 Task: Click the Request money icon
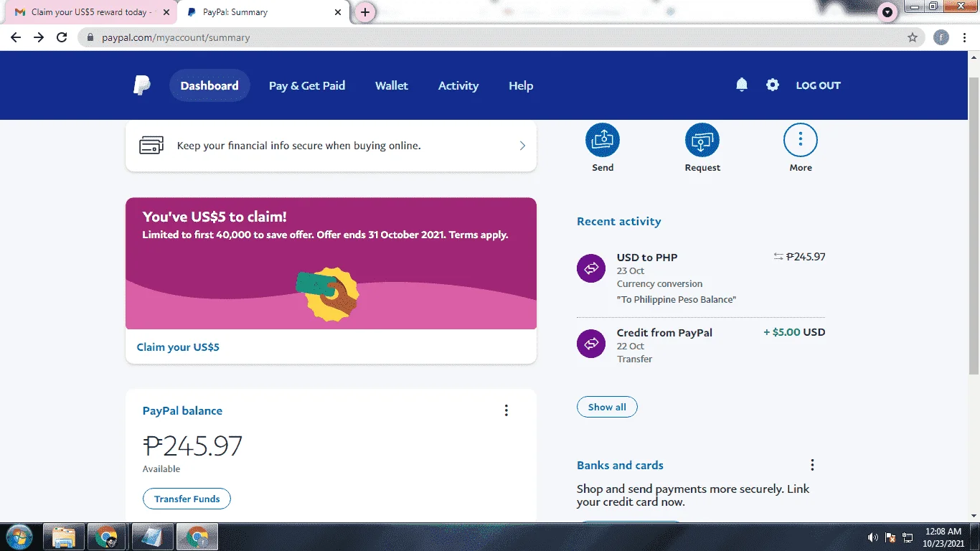tap(702, 139)
